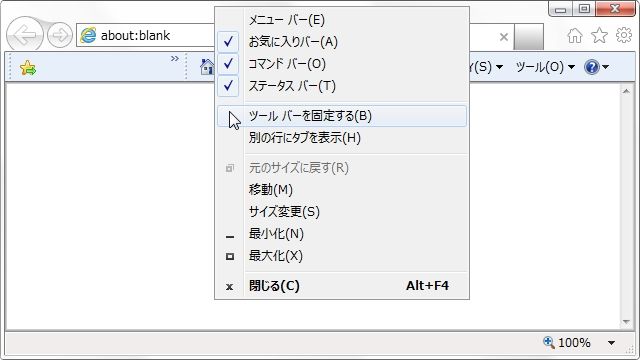Click the zoom magnifier icon in status bar

(549, 342)
